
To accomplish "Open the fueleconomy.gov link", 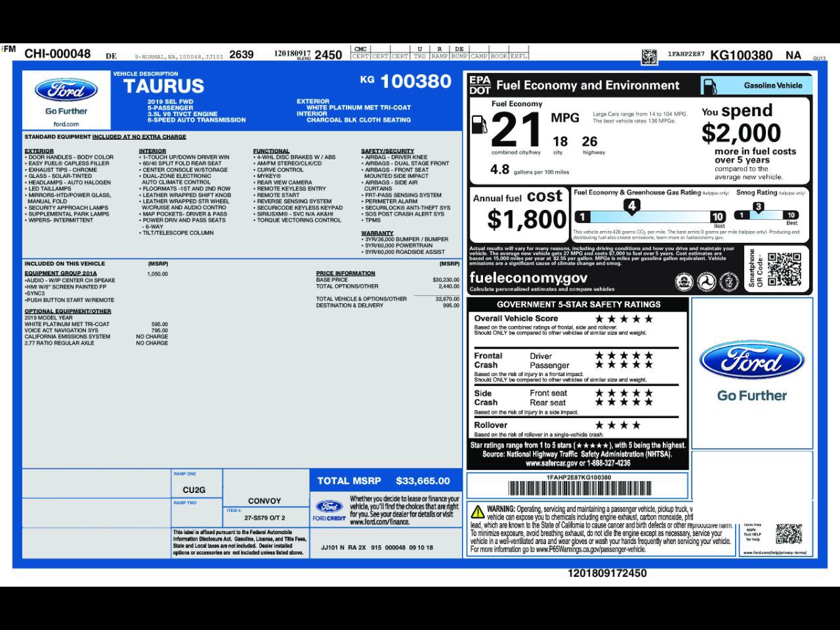I will 528,278.
